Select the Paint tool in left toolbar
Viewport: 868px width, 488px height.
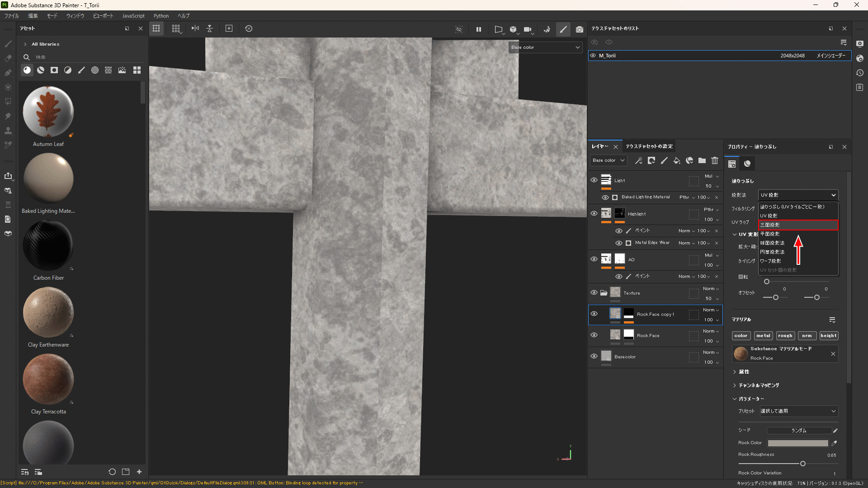click(x=8, y=44)
